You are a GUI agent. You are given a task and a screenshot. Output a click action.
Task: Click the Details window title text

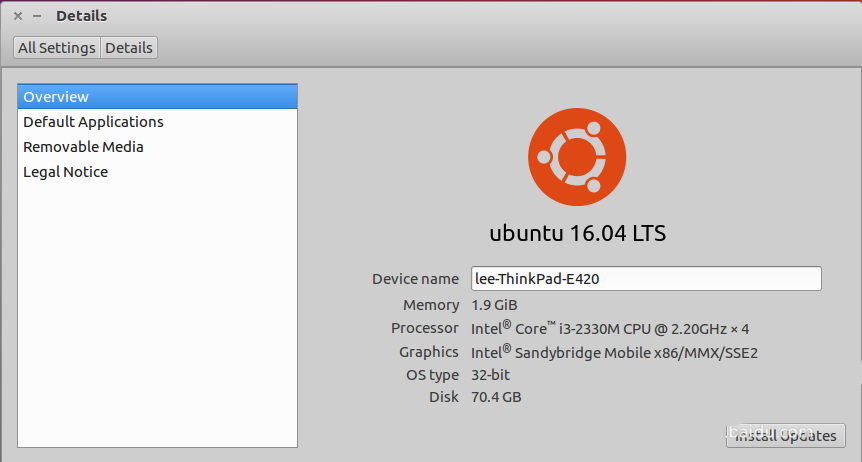coord(81,16)
